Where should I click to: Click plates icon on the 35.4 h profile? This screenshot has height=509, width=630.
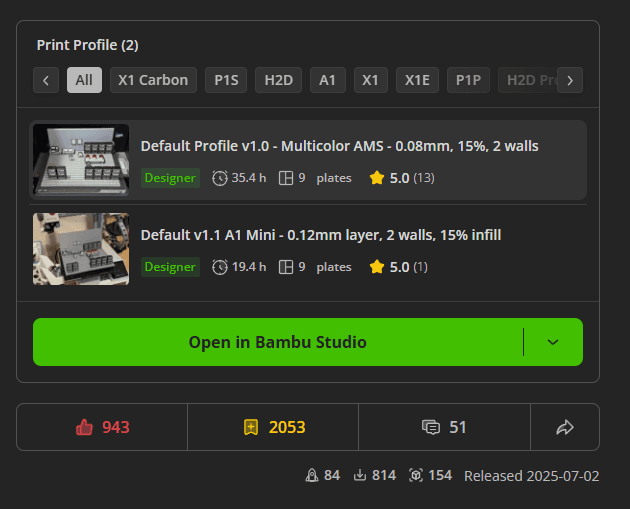(x=286, y=178)
